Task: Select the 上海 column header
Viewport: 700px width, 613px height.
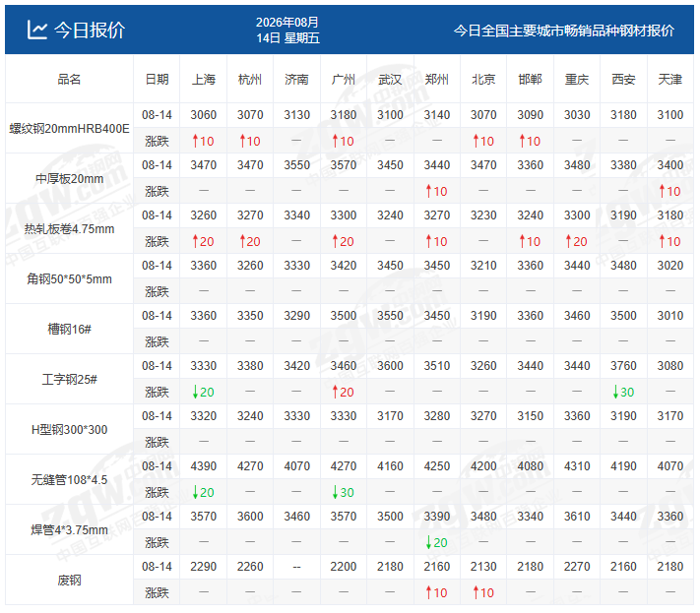Action: (204, 80)
